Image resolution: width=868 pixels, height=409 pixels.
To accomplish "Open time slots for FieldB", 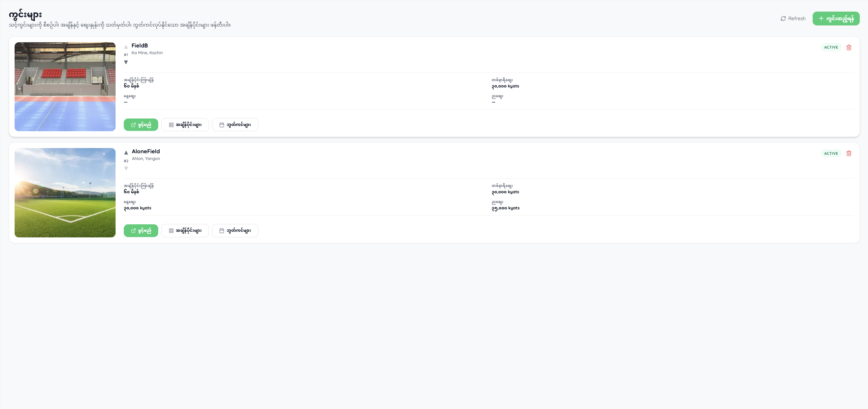I will click(185, 125).
